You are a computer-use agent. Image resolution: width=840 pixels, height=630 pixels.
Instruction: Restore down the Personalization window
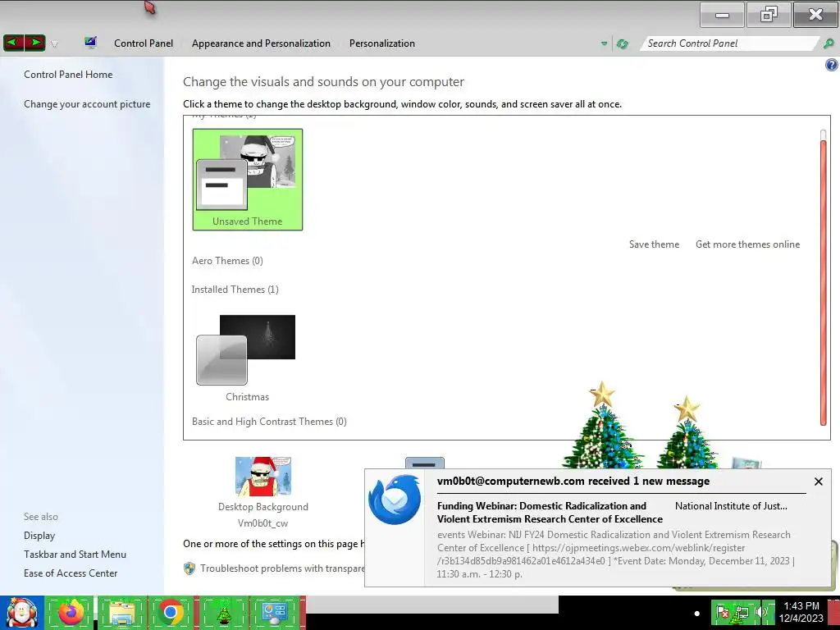(769, 15)
